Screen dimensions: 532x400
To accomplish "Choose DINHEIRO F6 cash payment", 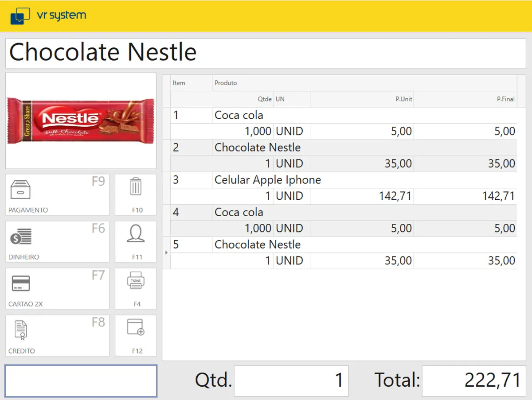I will pyautogui.click(x=57, y=241).
